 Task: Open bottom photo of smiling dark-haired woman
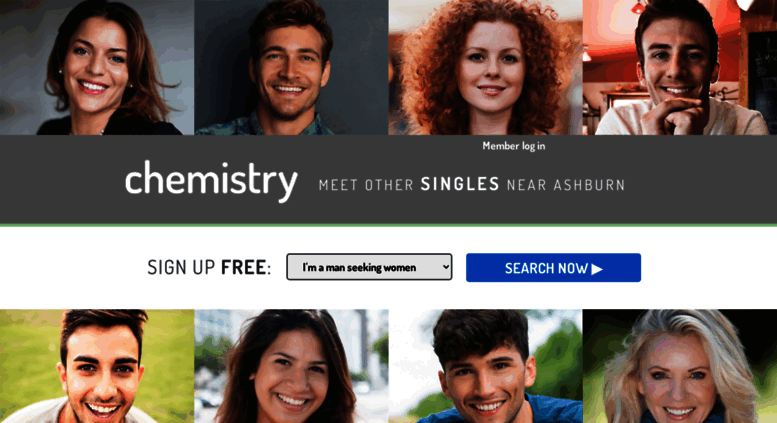point(291,366)
